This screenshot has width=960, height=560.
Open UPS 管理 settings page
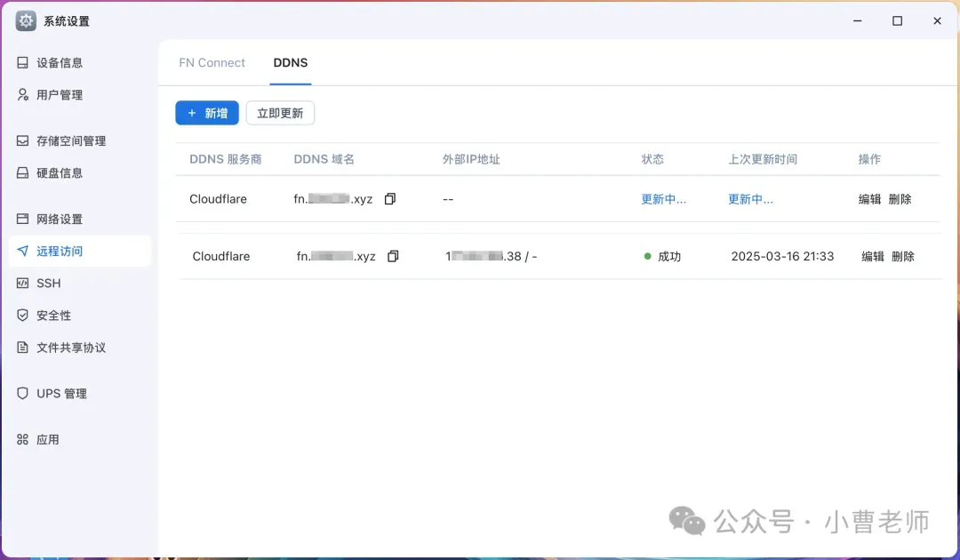(61, 394)
